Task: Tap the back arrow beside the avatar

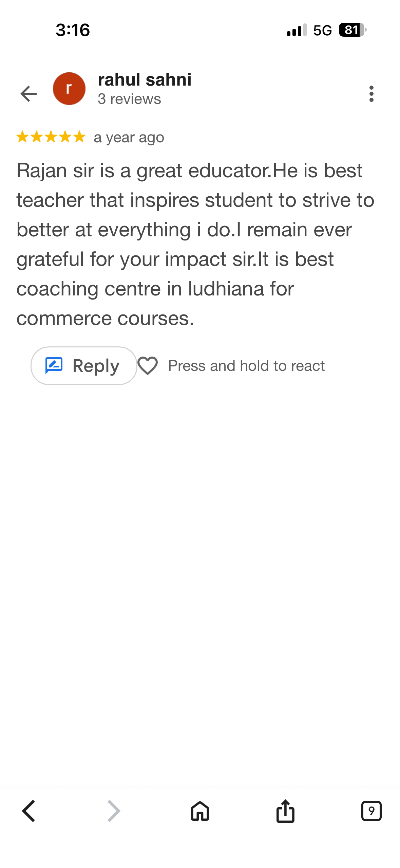Action: pyautogui.click(x=28, y=94)
